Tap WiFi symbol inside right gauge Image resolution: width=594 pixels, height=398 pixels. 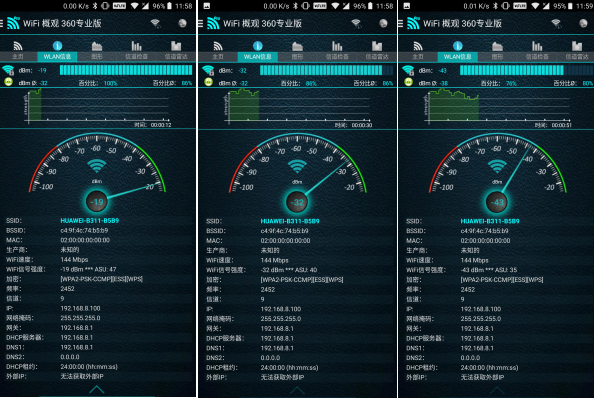click(x=497, y=166)
